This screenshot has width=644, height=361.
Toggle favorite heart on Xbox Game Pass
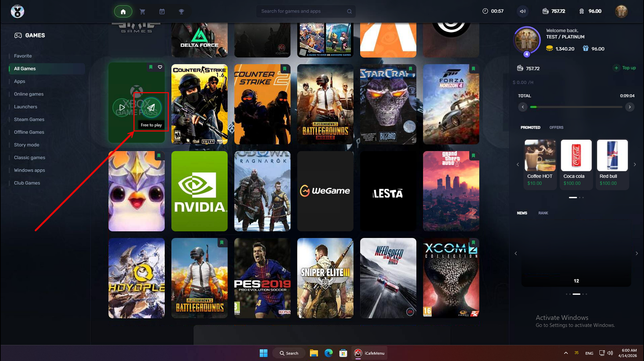(160, 67)
